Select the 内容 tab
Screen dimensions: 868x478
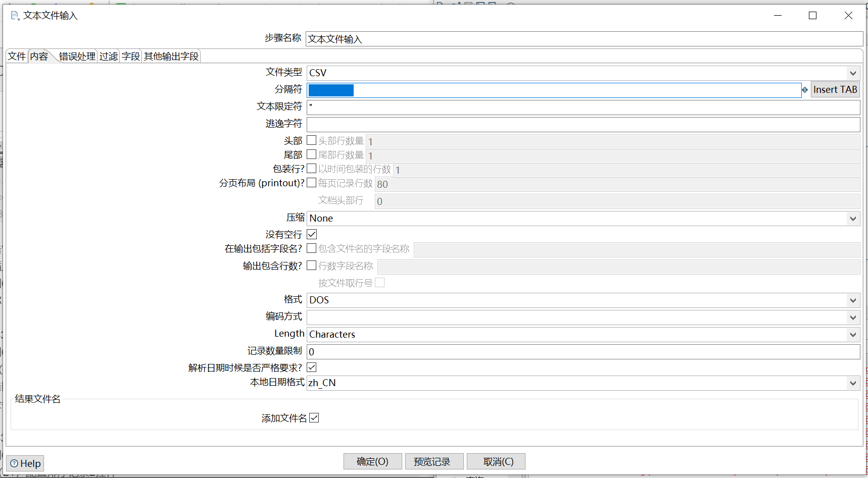[x=39, y=56]
